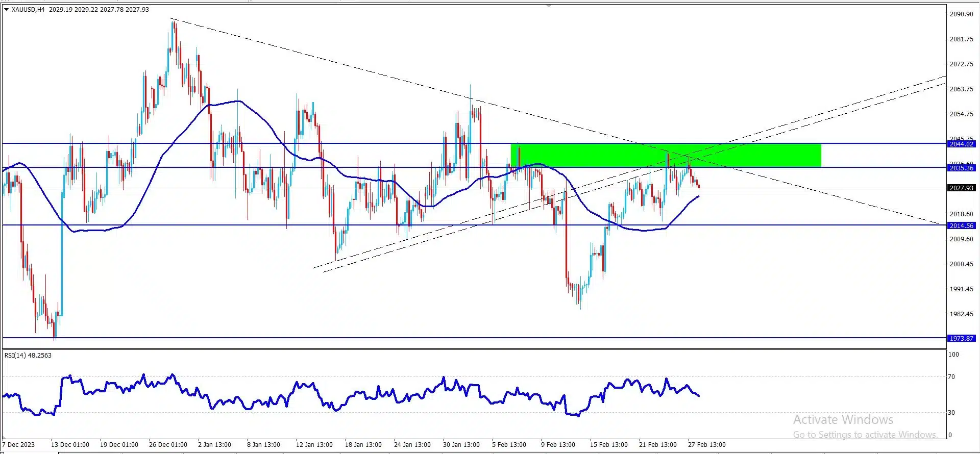Click the RSI(14) 48.2563 indicator label

pos(28,356)
